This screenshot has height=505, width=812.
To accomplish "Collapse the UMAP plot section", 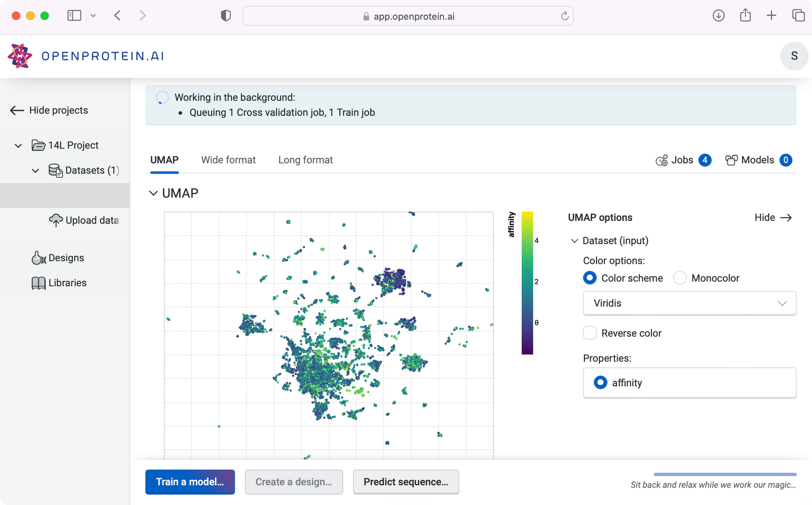I will pos(153,193).
